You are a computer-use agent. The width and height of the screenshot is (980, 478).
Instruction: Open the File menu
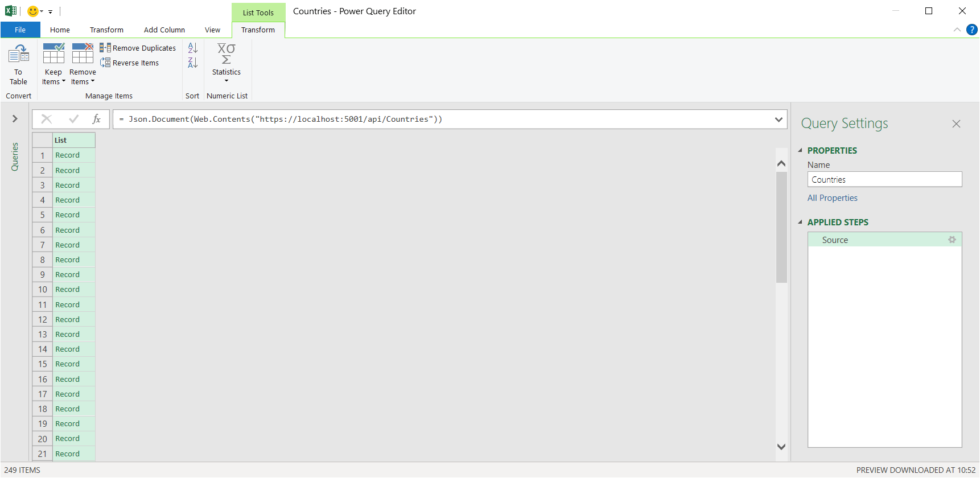(20, 30)
